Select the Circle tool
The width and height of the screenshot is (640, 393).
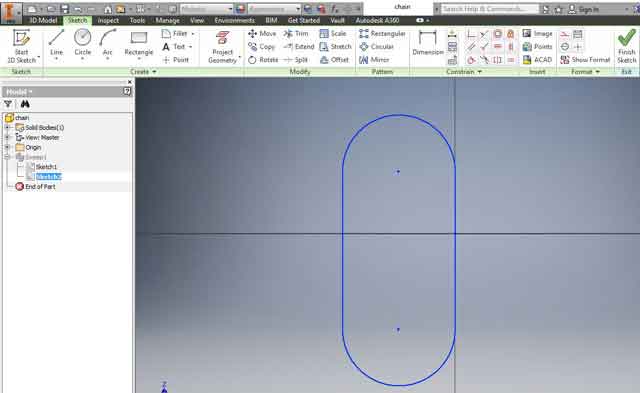click(x=82, y=44)
